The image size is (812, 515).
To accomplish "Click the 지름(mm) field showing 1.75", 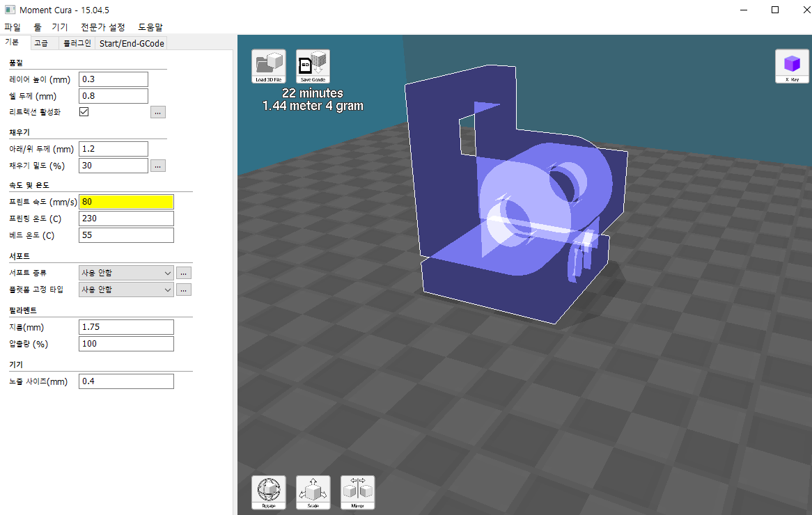I will click(126, 327).
